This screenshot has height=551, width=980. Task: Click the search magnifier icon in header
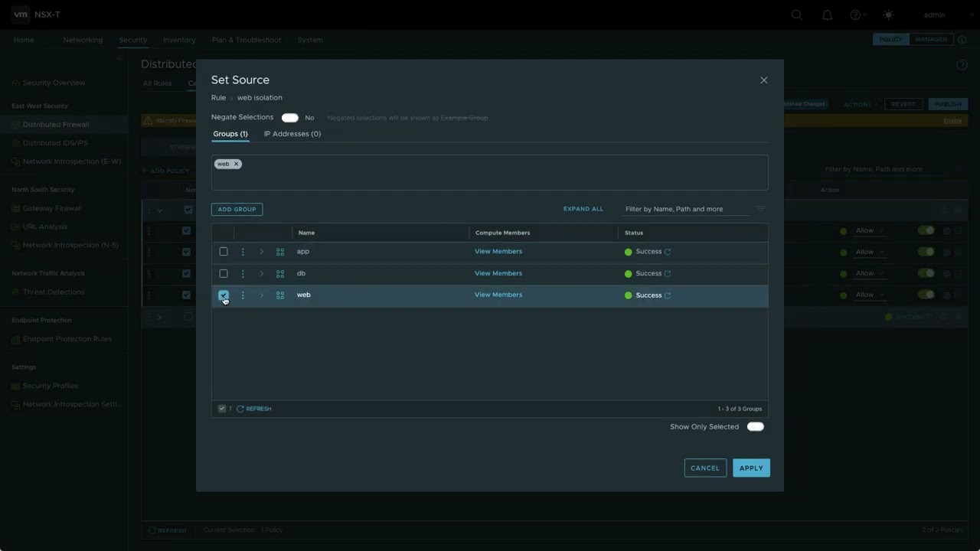pyautogui.click(x=797, y=15)
